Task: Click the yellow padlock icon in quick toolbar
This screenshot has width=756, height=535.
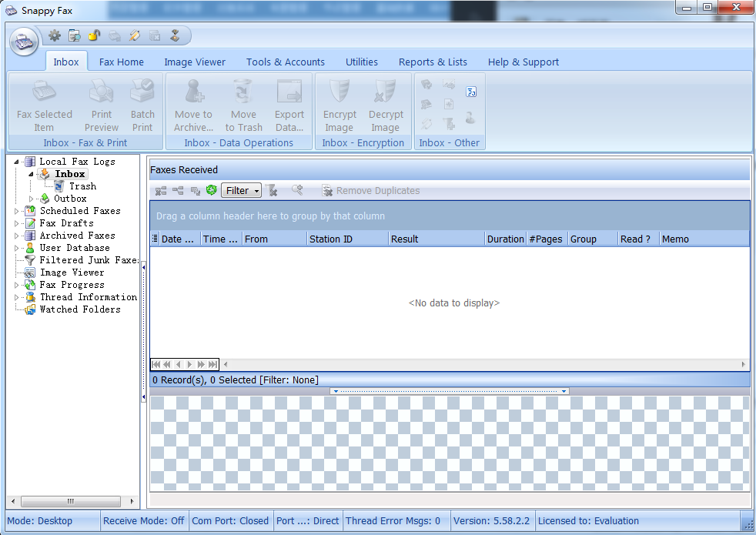Action: click(x=94, y=35)
